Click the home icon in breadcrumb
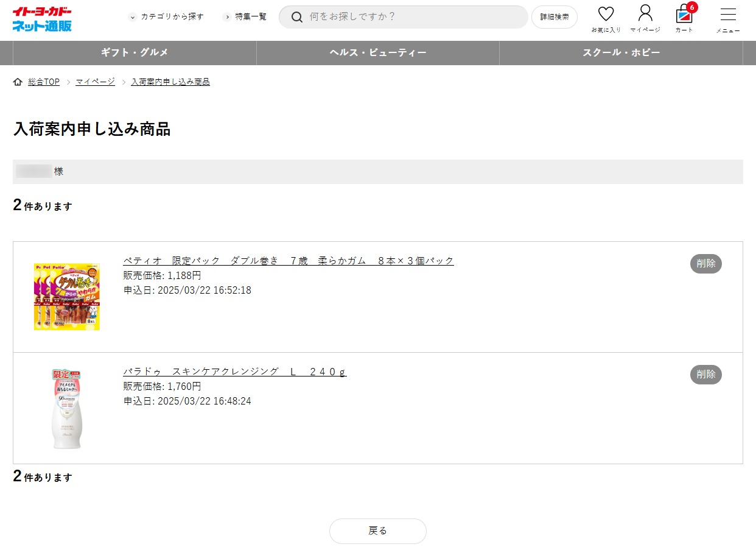This screenshot has width=756, height=555. (18, 82)
